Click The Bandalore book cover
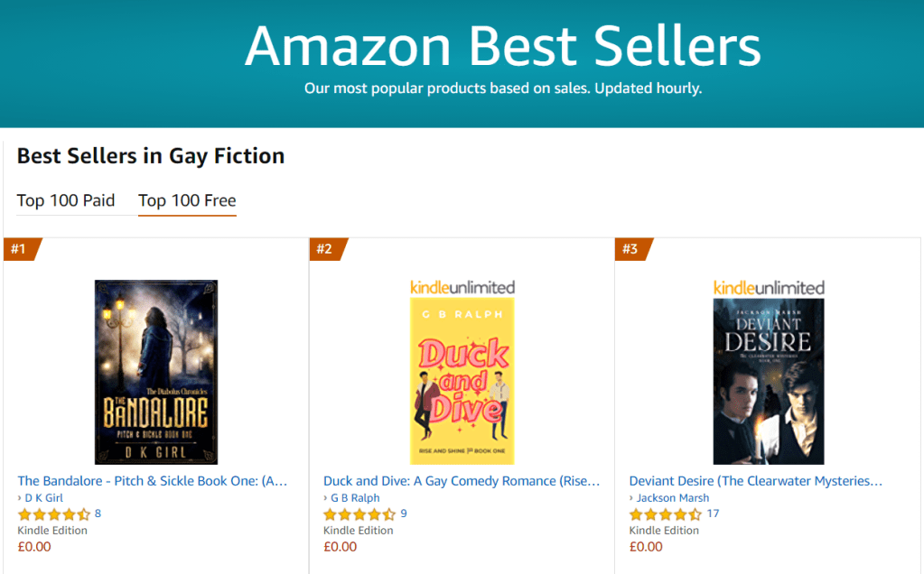The image size is (924, 574). [x=156, y=372]
